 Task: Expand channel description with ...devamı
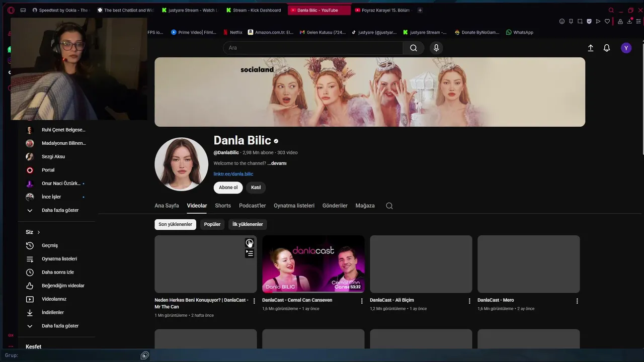point(277,163)
